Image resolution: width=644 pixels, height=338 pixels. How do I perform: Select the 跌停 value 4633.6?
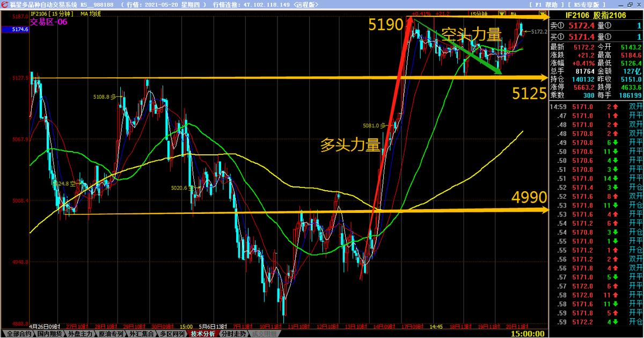631,87
